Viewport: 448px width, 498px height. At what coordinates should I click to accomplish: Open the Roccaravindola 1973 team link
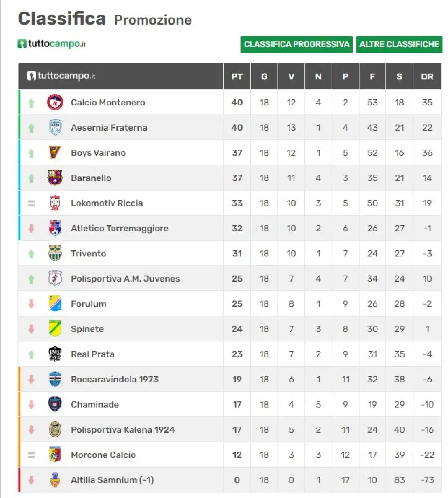tap(115, 379)
